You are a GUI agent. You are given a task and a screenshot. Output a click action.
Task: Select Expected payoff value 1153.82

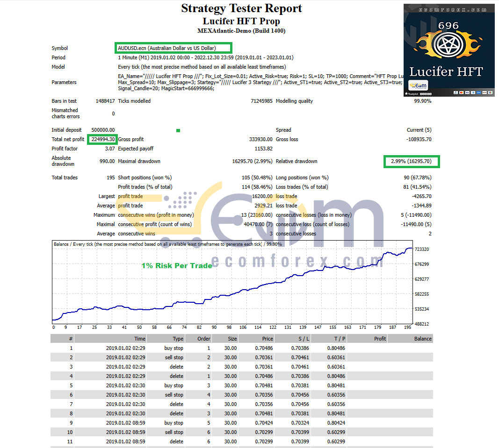pyautogui.click(x=263, y=149)
